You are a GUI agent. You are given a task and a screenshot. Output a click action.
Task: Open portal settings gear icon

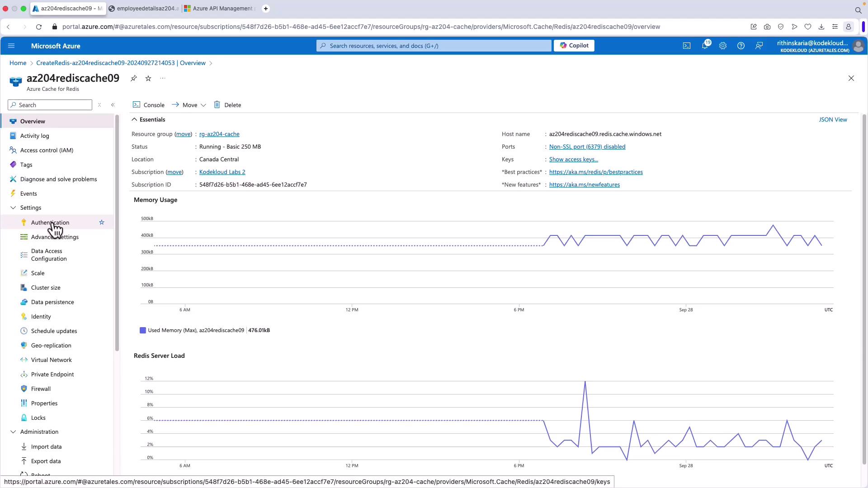click(722, 46)
